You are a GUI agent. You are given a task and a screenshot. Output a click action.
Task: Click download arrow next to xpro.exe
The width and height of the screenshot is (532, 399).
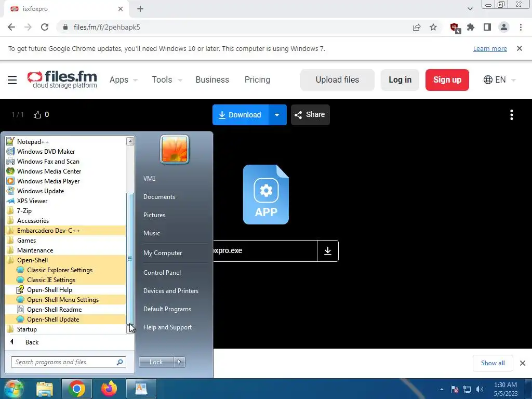coord(328,251)
